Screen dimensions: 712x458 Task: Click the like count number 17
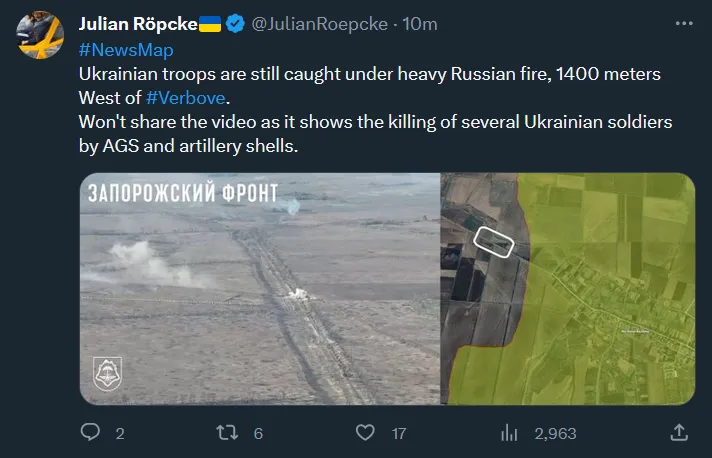click(398, 434)
